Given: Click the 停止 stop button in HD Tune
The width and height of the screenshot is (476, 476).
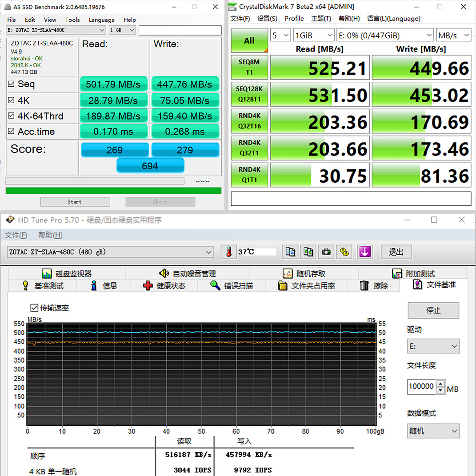Looking at the screenshot, I should [x=433, y=310].
